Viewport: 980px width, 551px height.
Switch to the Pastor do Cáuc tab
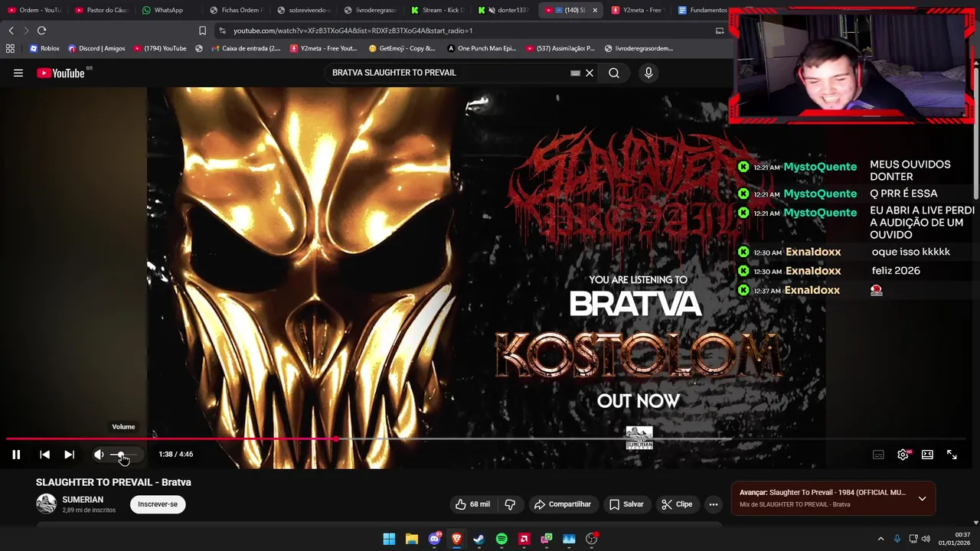coord(102,10)
